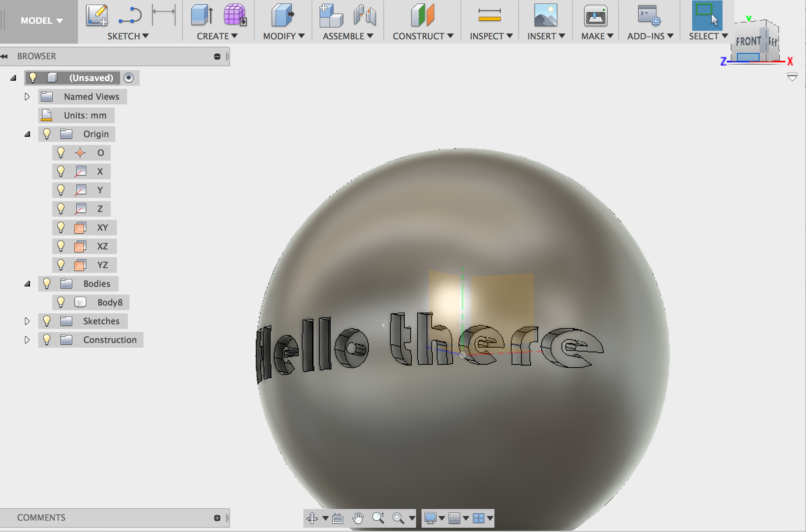Click the Grid and Snaps icon
Screen dimensions: 806x532
point(454,518)
